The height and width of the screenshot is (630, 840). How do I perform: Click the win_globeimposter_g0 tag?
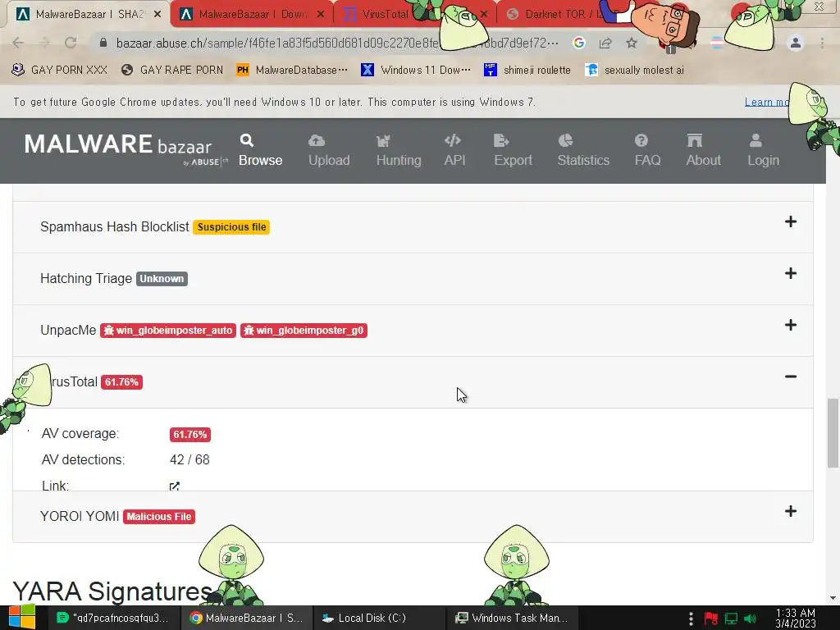304,331
